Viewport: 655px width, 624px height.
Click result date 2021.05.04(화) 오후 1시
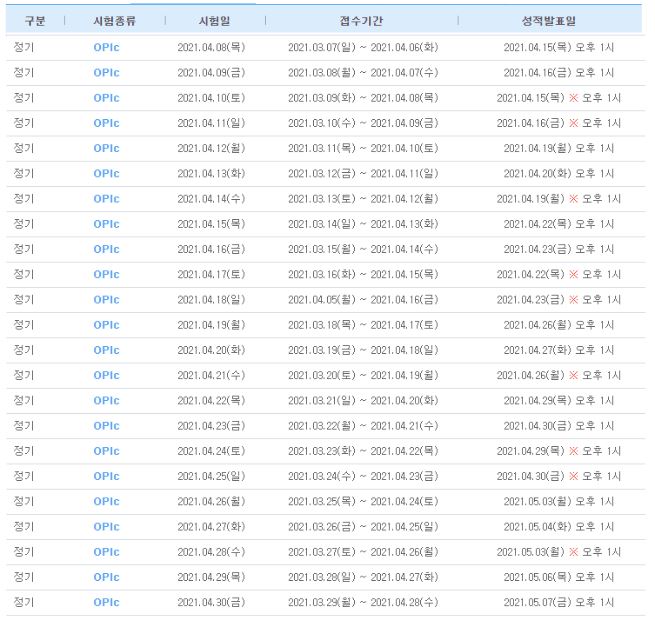(x=559, y=527)
